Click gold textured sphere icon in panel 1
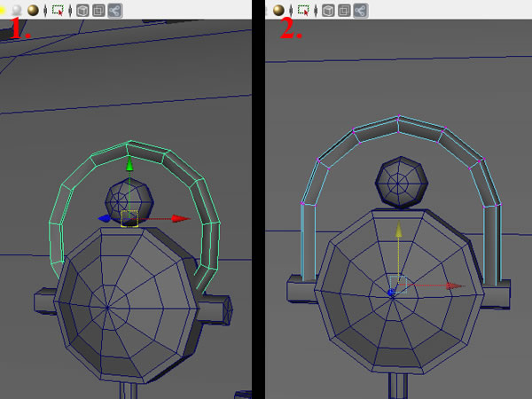Image resolution: width=532 pixels, height=399 pixels. pos(34,10)
